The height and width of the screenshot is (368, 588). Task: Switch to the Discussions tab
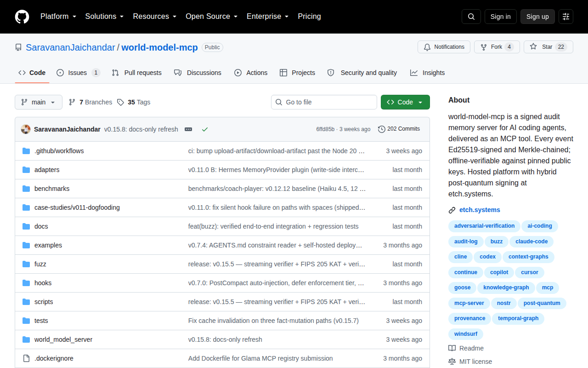pyautogui.click(x=198, y=73)
